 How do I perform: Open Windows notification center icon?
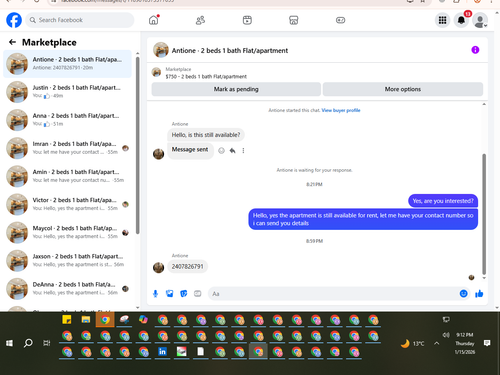coord(487,343)
